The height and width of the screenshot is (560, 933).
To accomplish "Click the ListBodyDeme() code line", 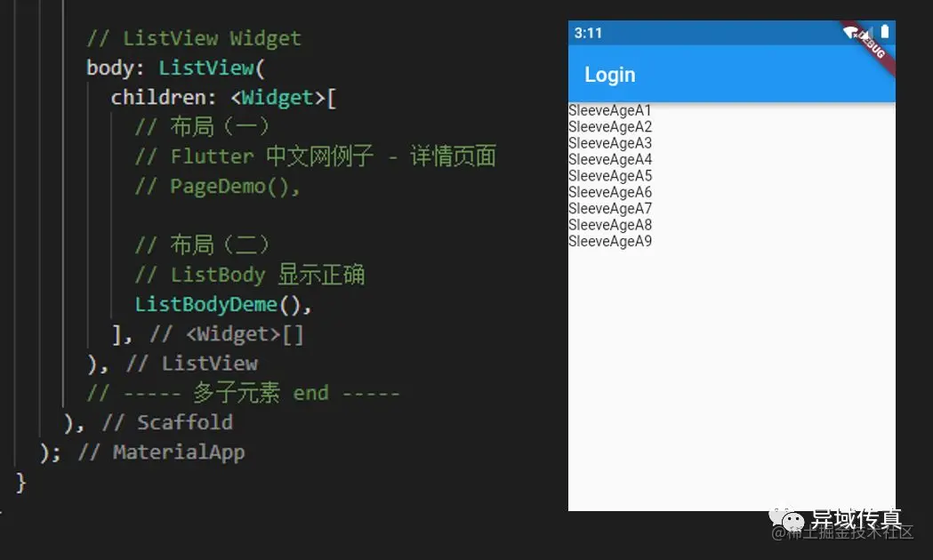I will (223, 304).
